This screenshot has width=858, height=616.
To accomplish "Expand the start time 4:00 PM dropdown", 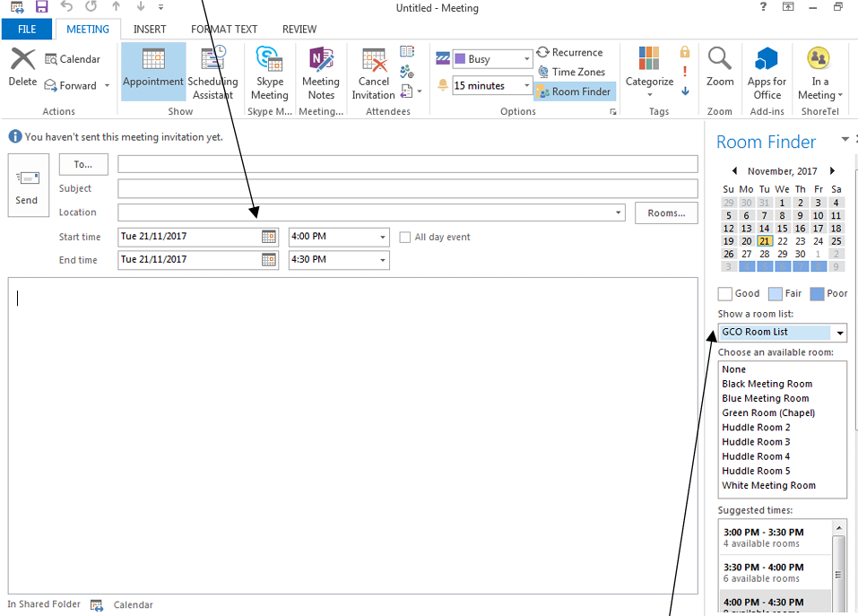I will tap(383, 238).
